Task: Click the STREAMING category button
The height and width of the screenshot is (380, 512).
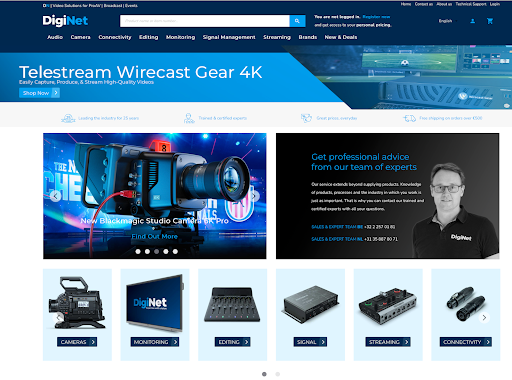Action: pos(388,342)
